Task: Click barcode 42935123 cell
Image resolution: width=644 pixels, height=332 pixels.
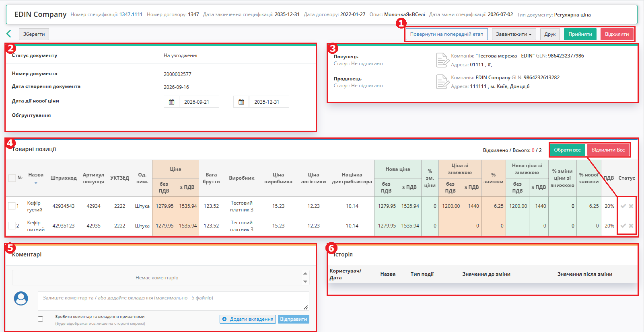Action: click(64, 226)
